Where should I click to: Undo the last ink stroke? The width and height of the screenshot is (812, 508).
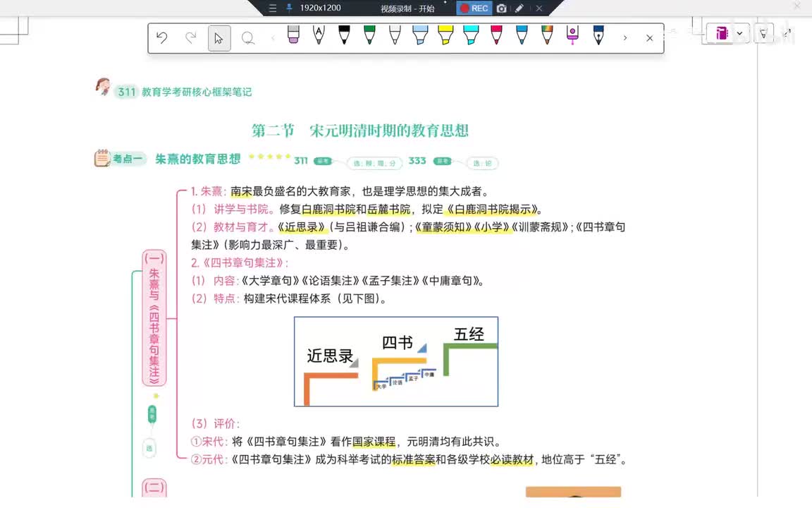(x=162, y=38)
